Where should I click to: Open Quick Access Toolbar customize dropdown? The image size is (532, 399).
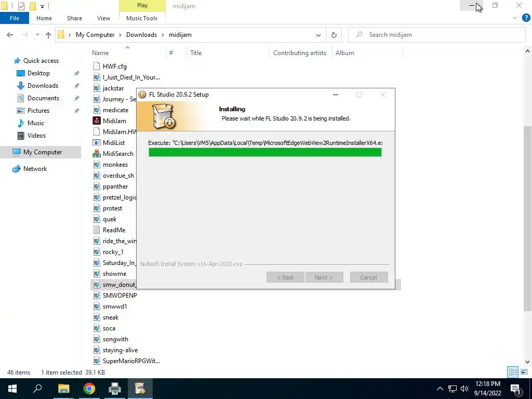point(42,6)
